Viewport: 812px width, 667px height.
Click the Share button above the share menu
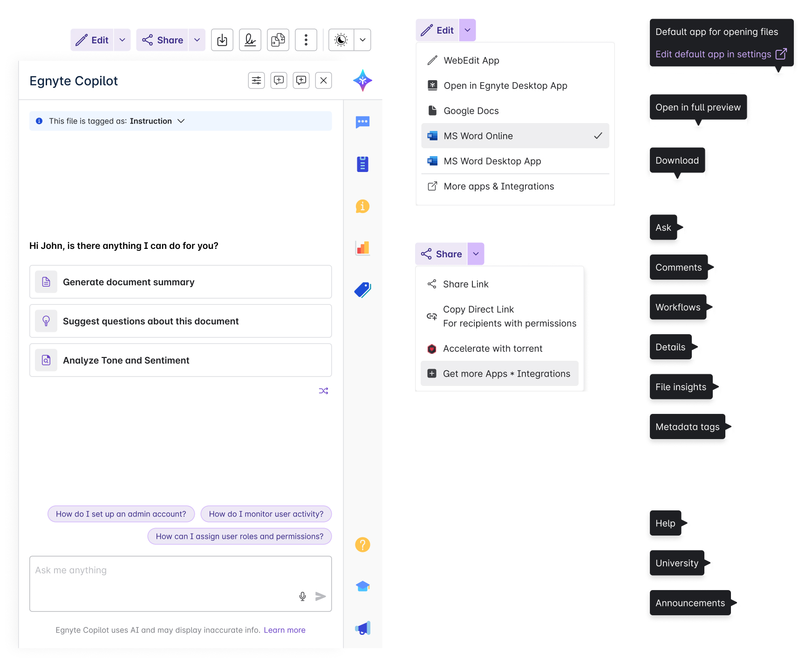pyautogui.click(x=441, y=254)
